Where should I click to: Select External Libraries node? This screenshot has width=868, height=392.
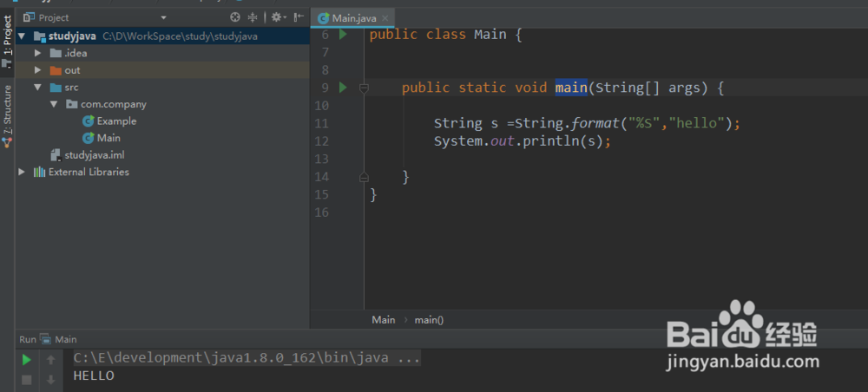pos(89,172)
